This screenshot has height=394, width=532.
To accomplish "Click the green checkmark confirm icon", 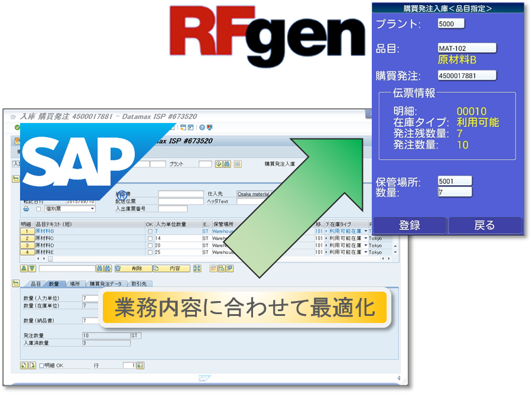I will coord(17,127).
